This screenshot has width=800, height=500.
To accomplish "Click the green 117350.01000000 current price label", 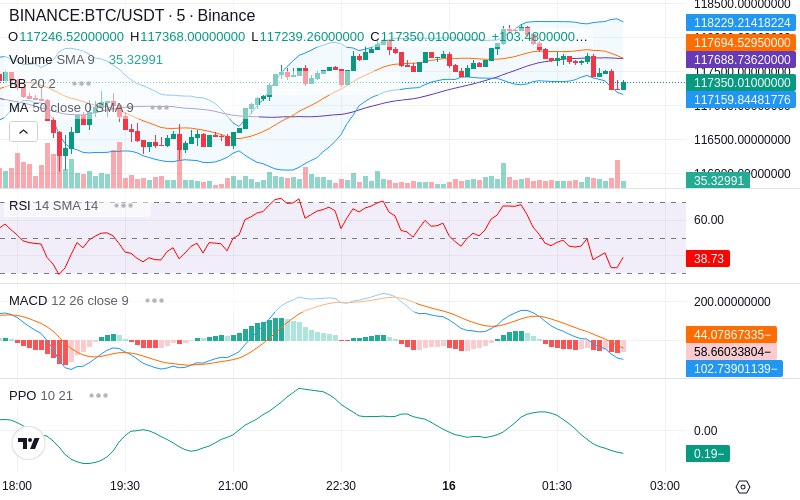I will click(741, 83).
